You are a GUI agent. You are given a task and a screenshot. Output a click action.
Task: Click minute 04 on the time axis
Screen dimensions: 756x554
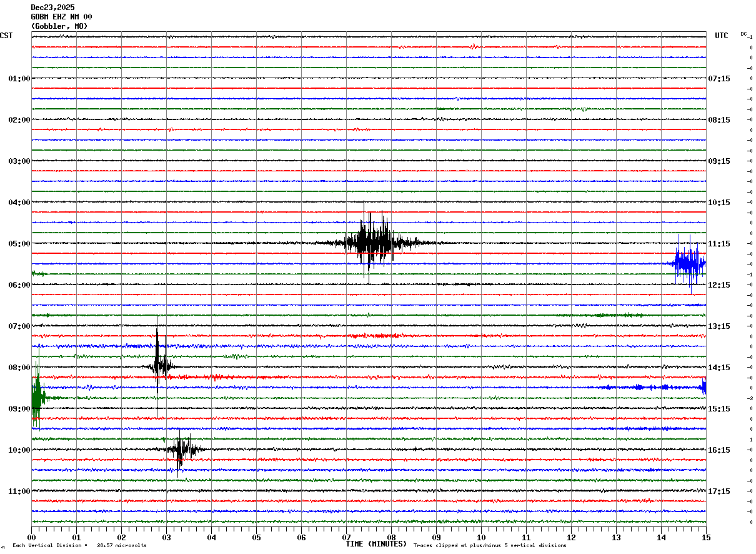point(211,537)
